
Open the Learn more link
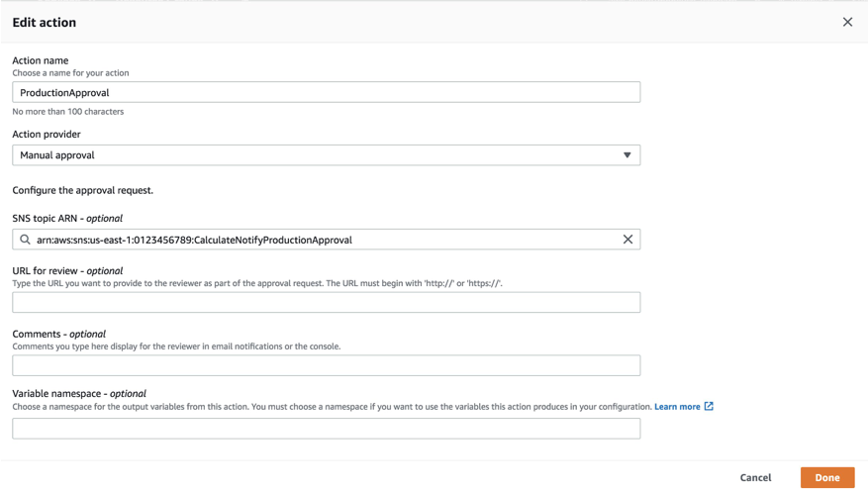[677, 406]
